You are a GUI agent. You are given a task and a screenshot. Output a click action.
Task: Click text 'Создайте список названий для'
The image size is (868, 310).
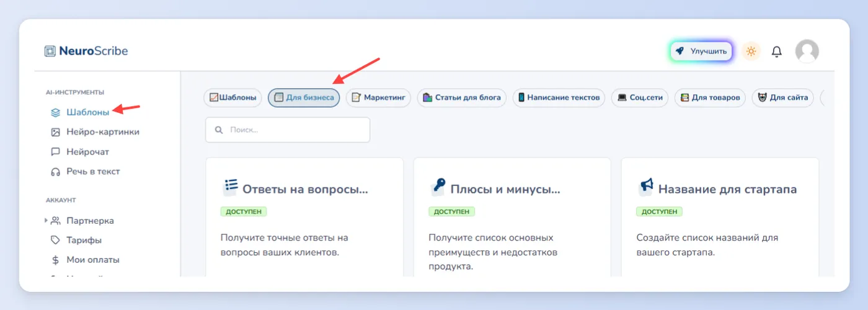tap(707, 237)
